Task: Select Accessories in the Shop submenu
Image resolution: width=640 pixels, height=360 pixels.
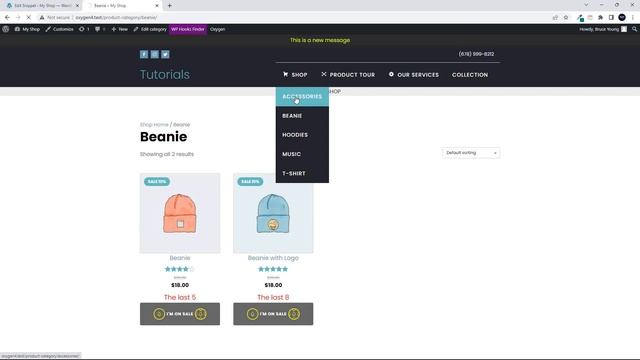Action: [302, 96]
